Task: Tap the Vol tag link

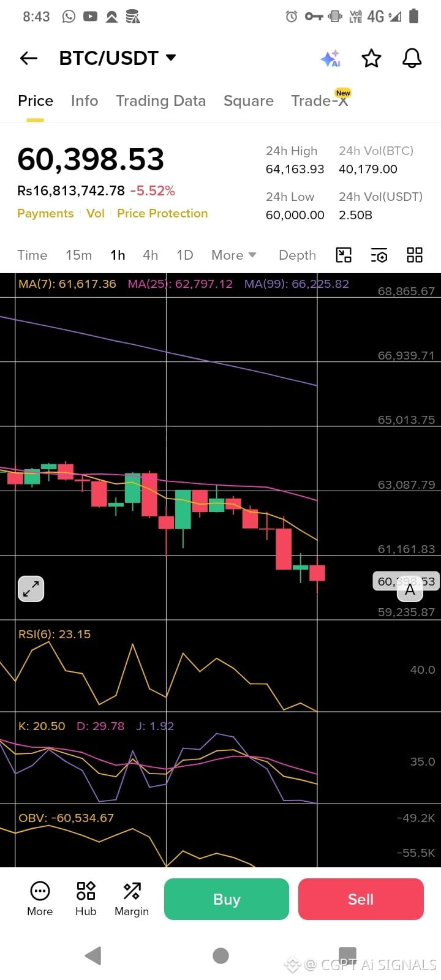Action: (x=96, y=213)
